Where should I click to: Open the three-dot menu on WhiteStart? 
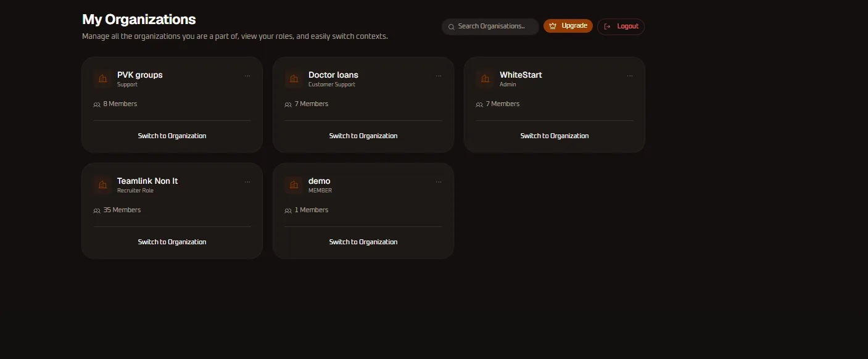click(630, 76)
